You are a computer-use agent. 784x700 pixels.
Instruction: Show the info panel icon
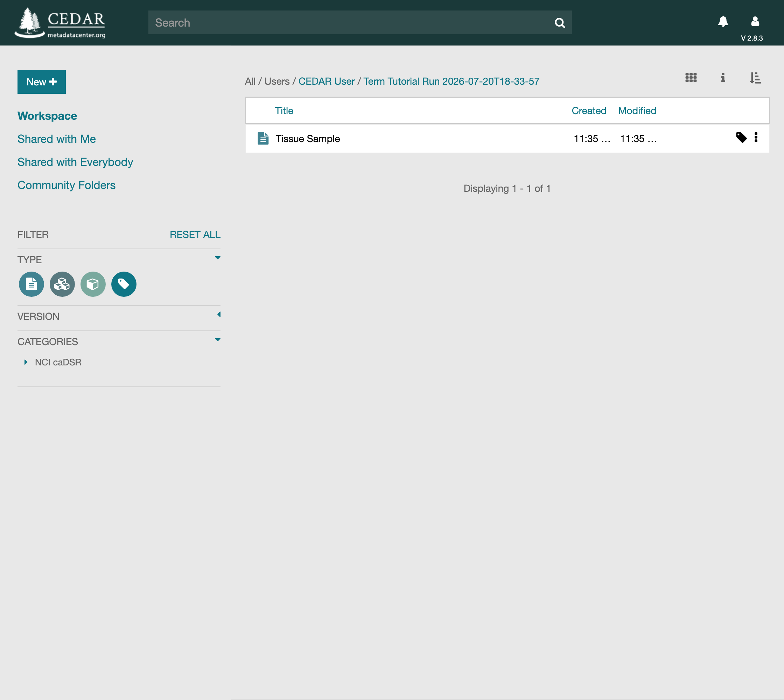click(x=723, y=78)
